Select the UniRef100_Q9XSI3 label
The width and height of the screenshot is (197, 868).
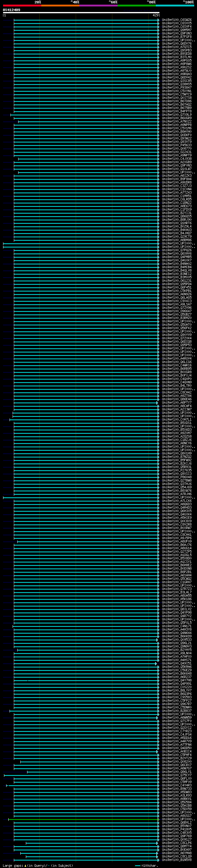click(x=177, y=474)
